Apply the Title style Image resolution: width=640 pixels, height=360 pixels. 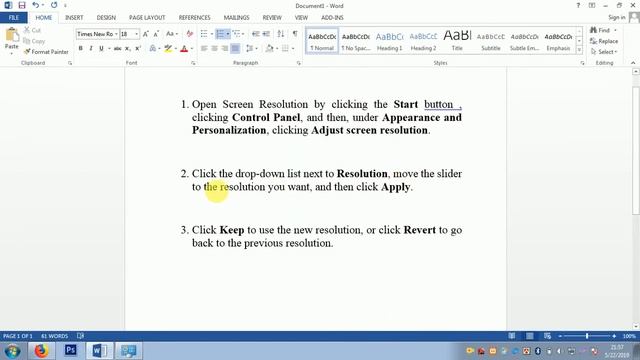457,41
